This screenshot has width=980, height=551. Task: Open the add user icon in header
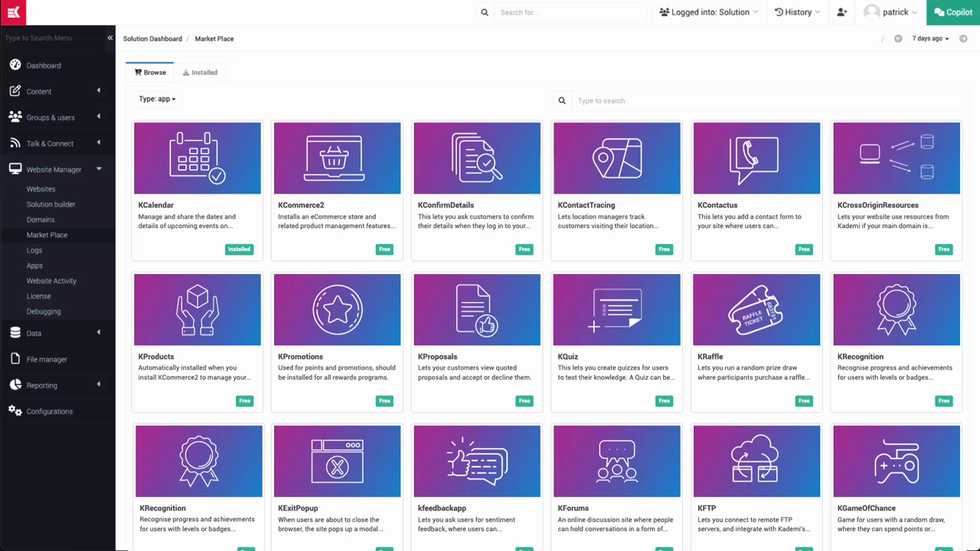pos(841,12)
